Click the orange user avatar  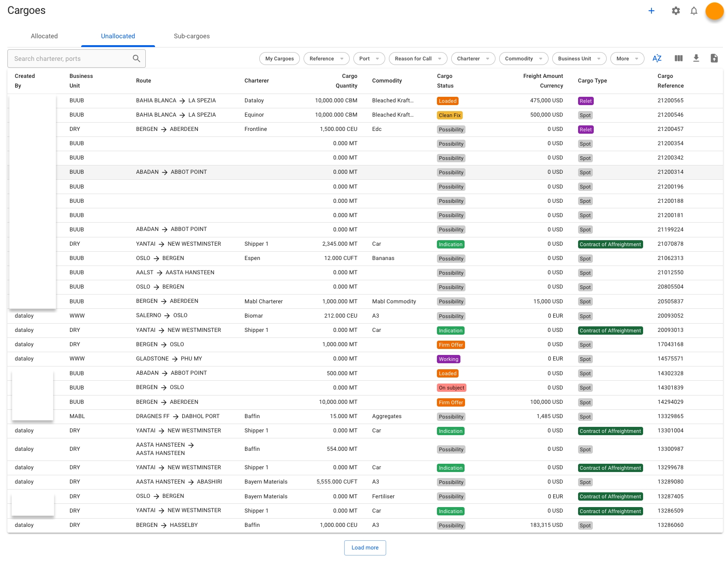[x=714, y=11]
